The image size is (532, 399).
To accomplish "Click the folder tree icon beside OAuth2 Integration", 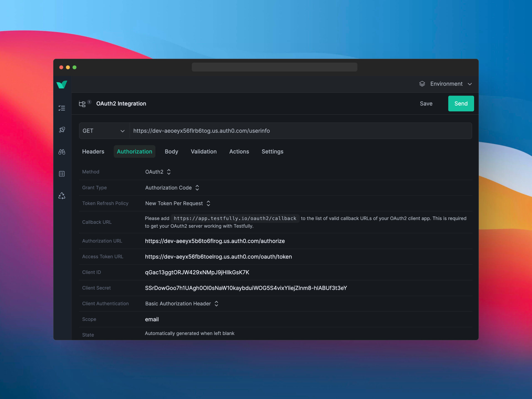I will tap(82, 104).
